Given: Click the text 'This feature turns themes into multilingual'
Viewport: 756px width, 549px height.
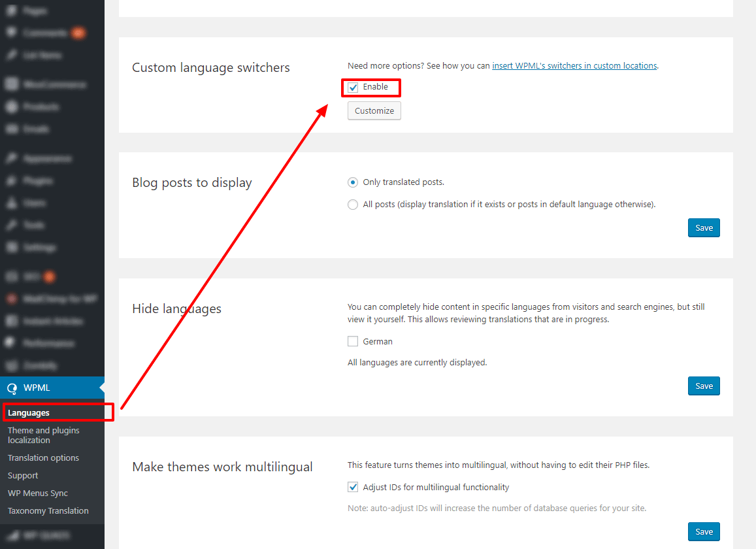Looking at the screenshot, I should [x=499, y=465].
